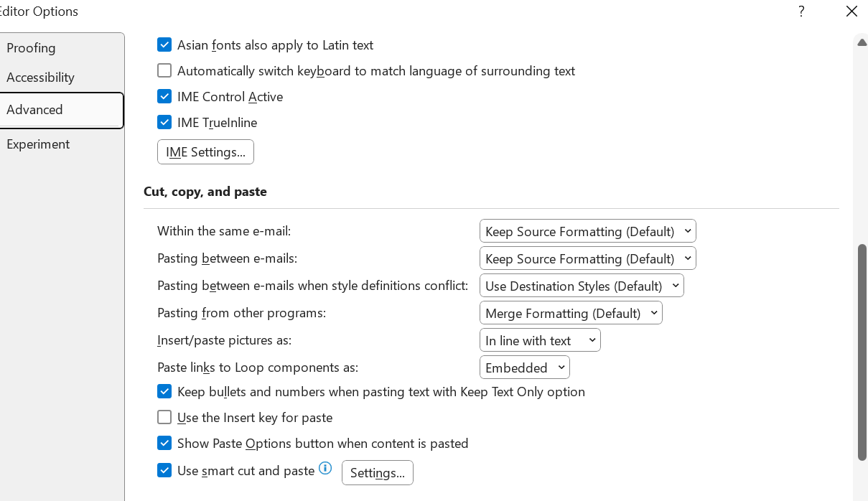This screenshot has height=501, width=868.
Task: Toggle Keep bullets and numbers checkbox
Action: pyautogui.click(x=164, y=391)
